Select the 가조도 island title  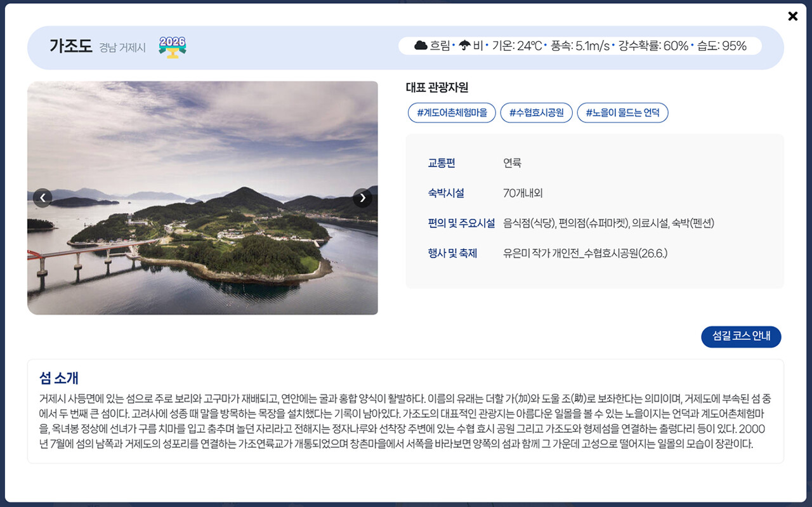pyautogui.click(x=71, y=46)
